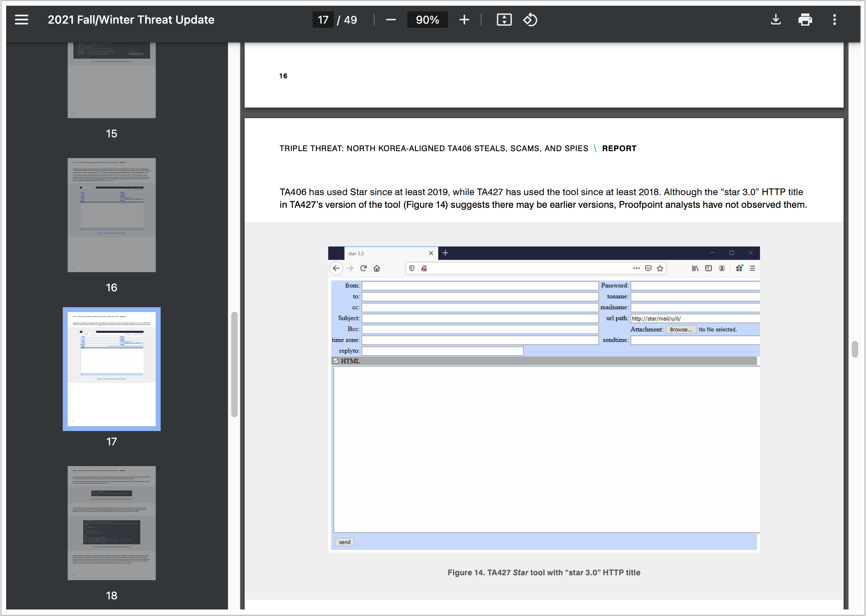Click the 'toname:' input field
Screen dimensions: 866x616
coord(695,297)
